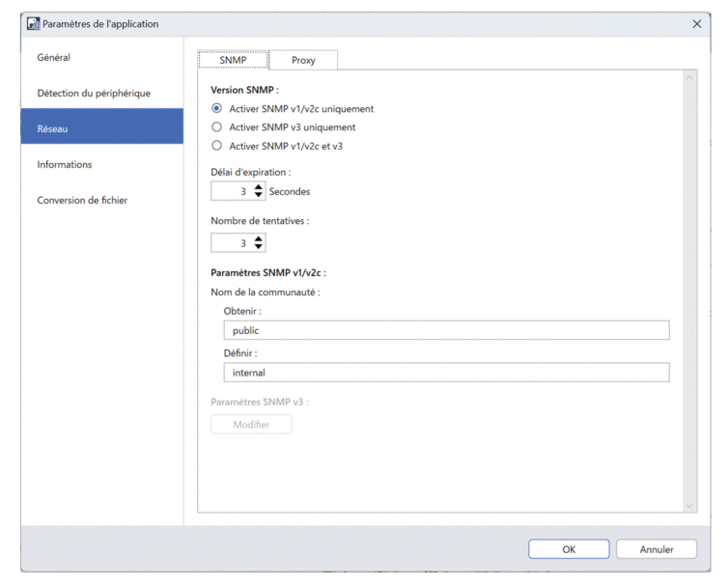728x584 pixels.
Task: Switch to the Proxy tab
Action: [303, 61]
